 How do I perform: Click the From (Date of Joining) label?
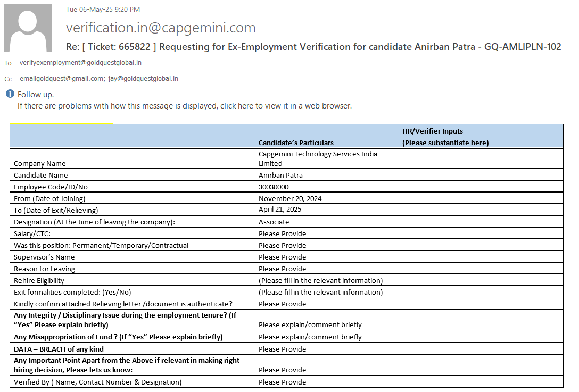tap(49, 198)
